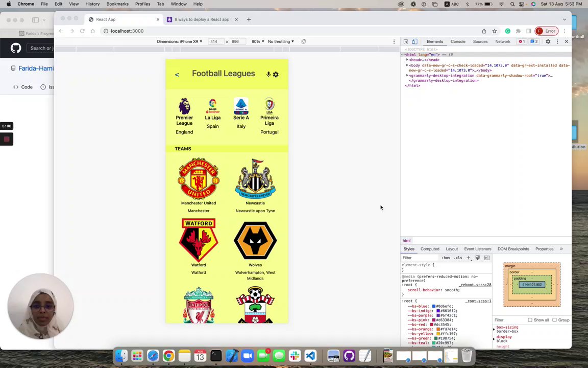Click the --bs-orange color swatch
This screenshot has width=588, height=368.
click(x=438, y=329)
